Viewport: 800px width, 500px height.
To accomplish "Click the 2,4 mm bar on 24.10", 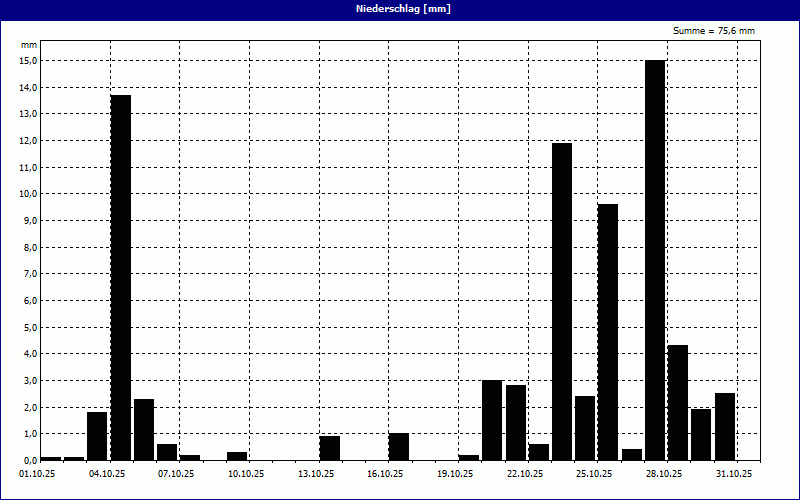I will [585, 428].
